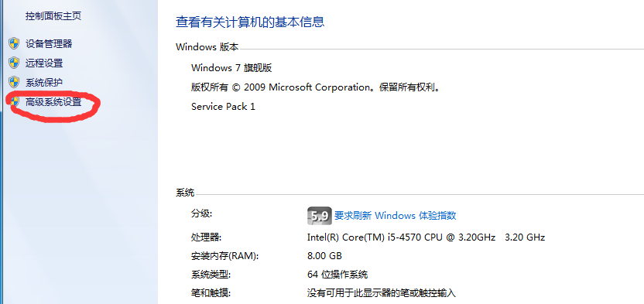The width and height of the screenshot is (644, 304).
Task: Open 设备管理器 from the left sidebar
Action: [x=49, y=43]
